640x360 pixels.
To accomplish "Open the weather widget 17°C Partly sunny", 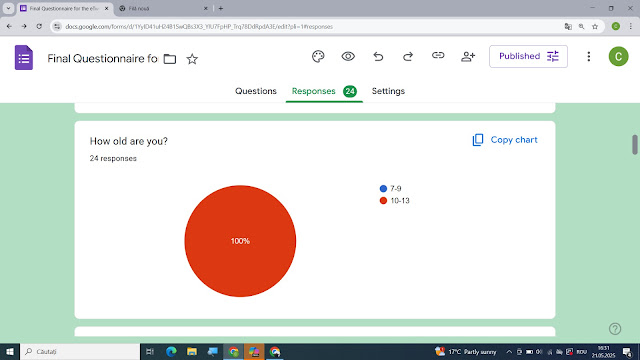I will [466, 351].
